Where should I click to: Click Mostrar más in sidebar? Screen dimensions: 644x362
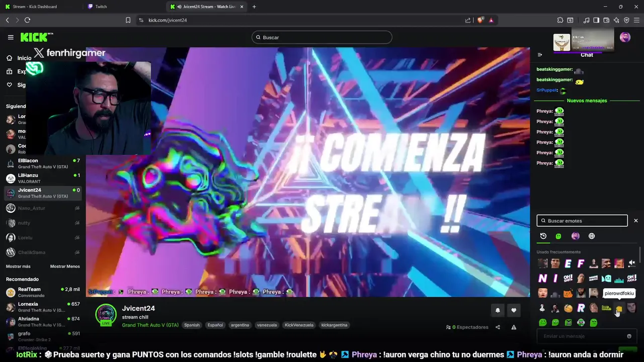tap(18, 266)
